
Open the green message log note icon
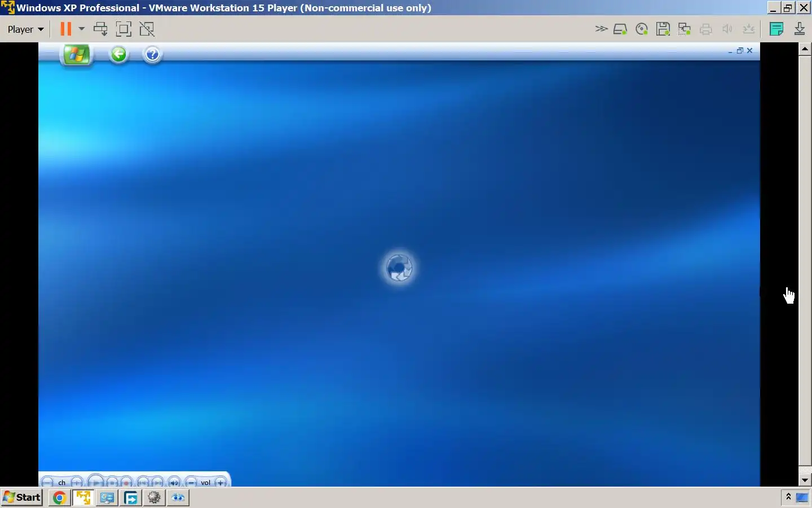[x=777, y=29]
